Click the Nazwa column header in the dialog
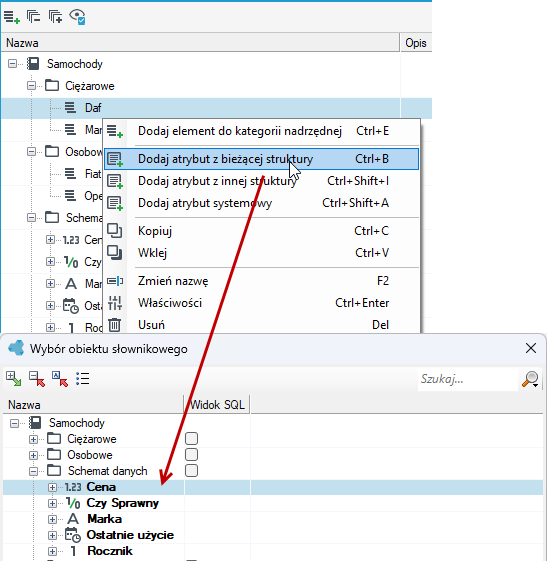Screen dimensions: 548x561 tap(93, 405)
